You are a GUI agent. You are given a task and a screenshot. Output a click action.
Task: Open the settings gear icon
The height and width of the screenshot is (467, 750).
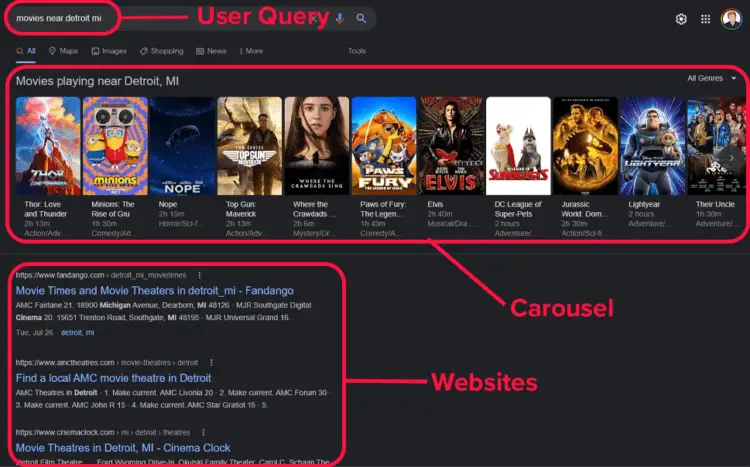[681, 19]
